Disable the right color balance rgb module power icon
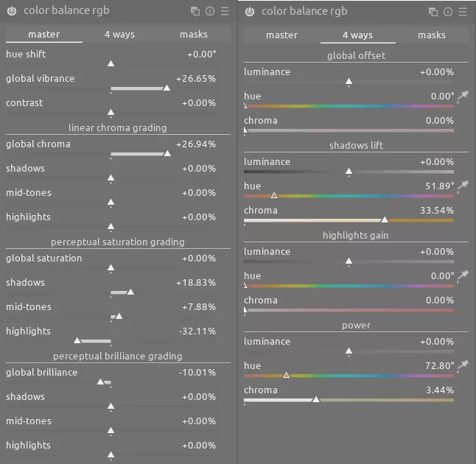This screenshot has width=476, height=464. (250, 11)
